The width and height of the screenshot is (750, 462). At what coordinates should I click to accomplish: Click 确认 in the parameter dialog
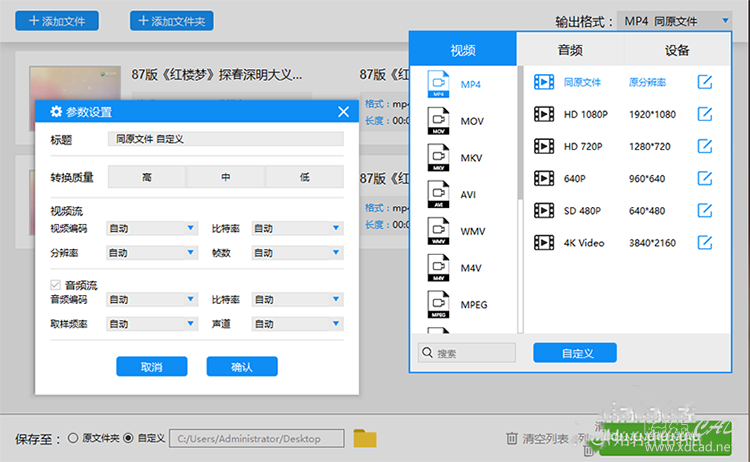[242, 367]
